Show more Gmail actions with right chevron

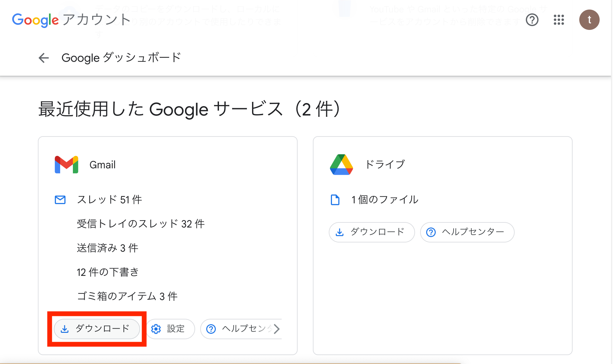pyautogui.click(x=276, y=329)
